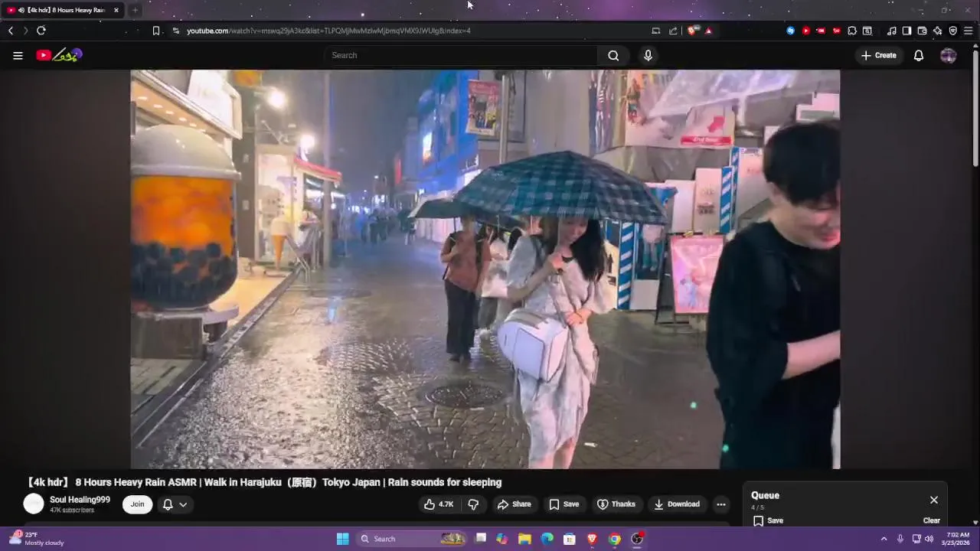Click the browser forward arrow

(x=25, y=31)
